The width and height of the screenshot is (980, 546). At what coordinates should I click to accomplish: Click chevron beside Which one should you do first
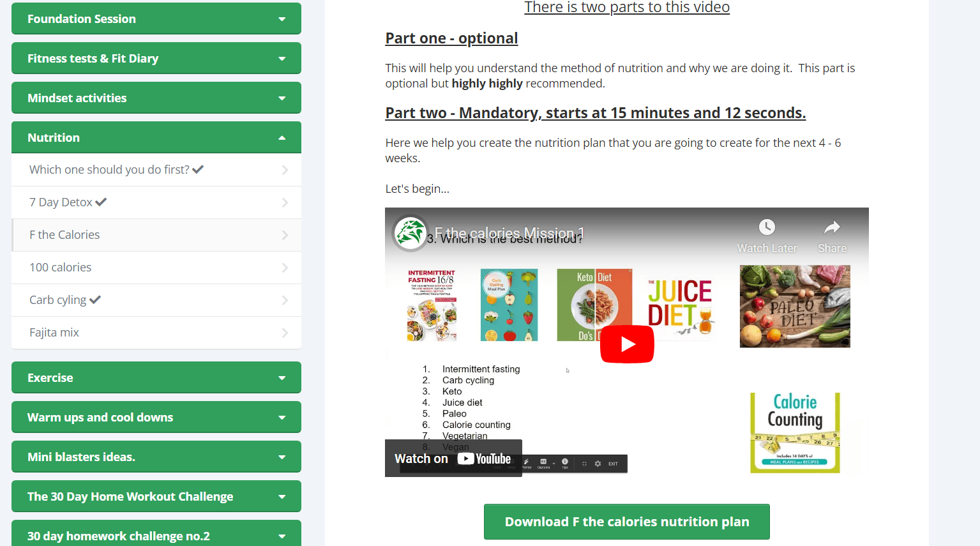pos(285,170)
